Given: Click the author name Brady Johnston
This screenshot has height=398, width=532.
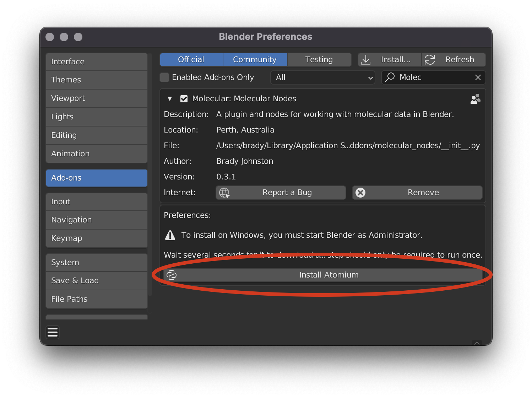Looking at the screenshot, I should point(245,161).
